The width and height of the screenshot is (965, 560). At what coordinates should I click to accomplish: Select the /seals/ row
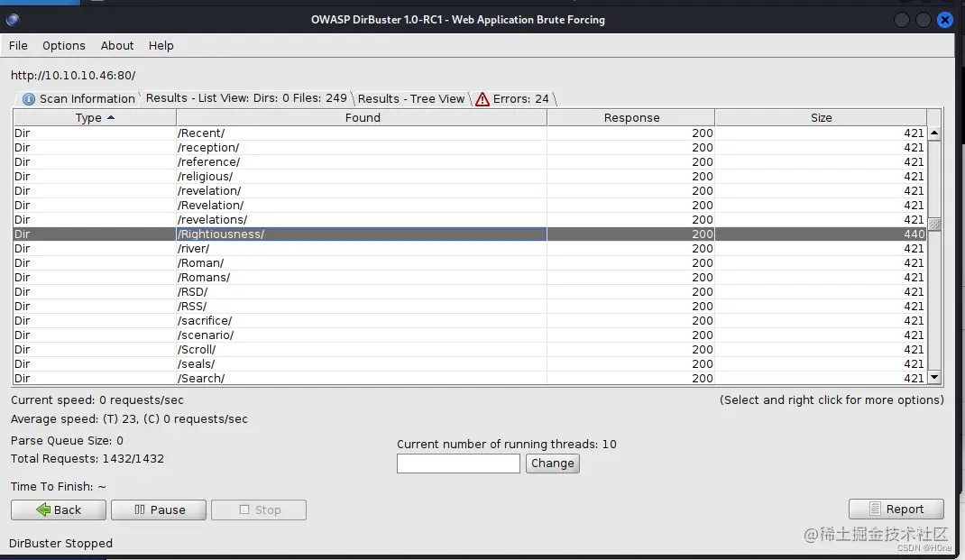click(x=470, y=364)
